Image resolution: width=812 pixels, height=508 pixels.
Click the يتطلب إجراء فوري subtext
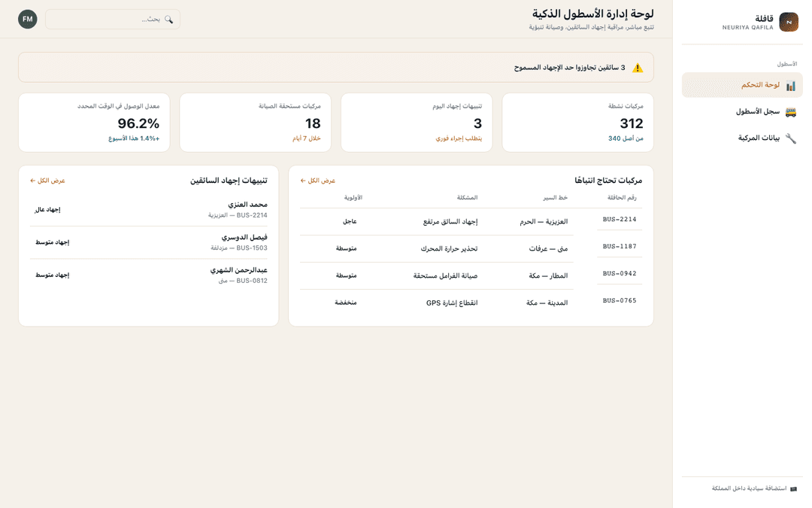coord(459,138)
